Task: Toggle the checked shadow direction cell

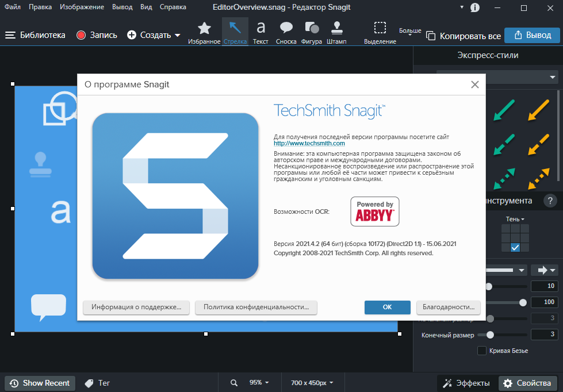Action: (515, 248)
